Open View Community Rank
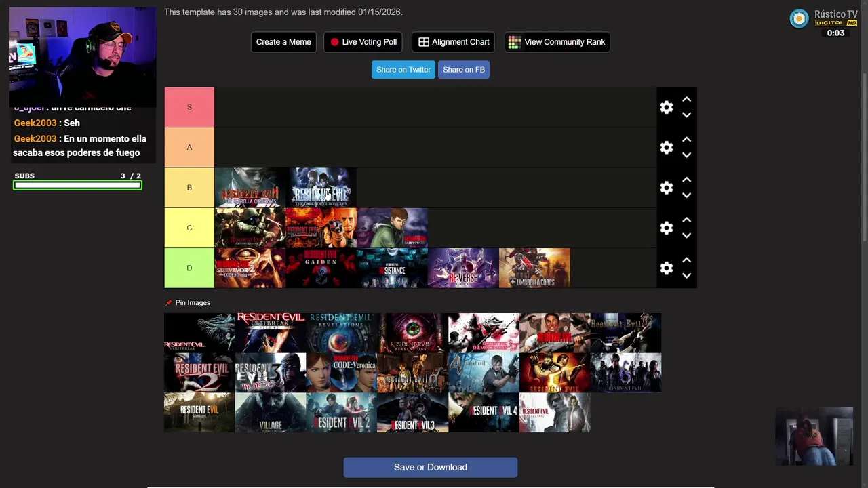Screen dimensions: 868x488 tap(557, 42)
